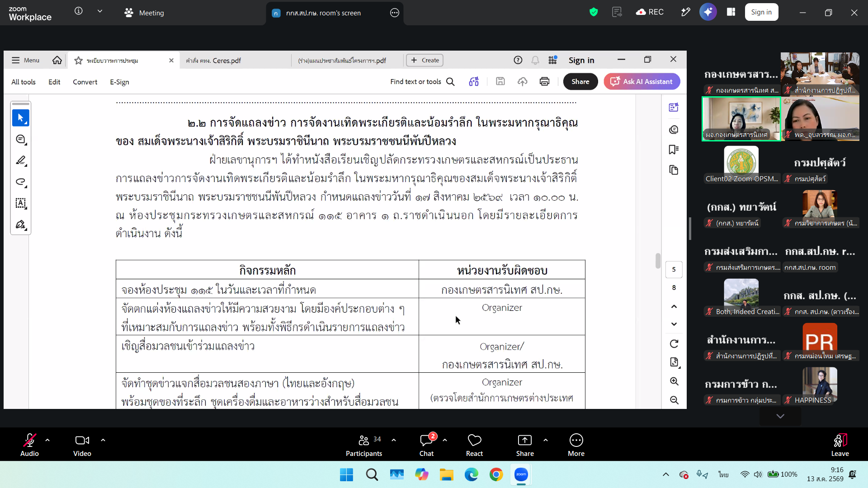Zoom in on the PDF page

(674, 381)
